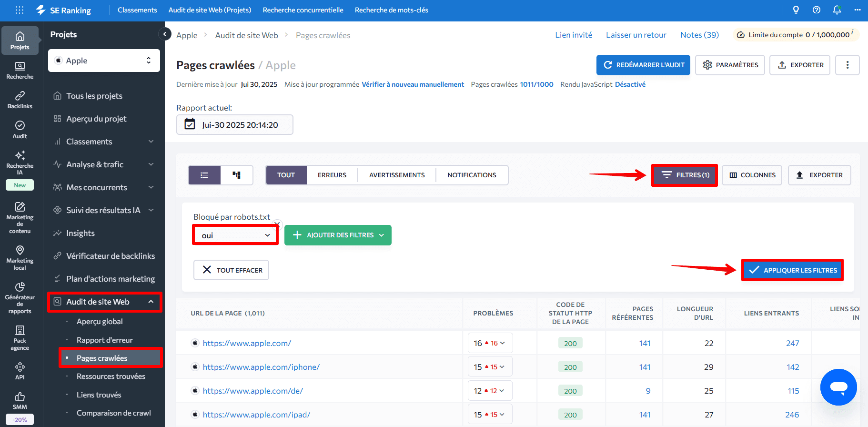Screen dimensions: 868x427
Task: Open page actions three-dots button
Action: 848,65
